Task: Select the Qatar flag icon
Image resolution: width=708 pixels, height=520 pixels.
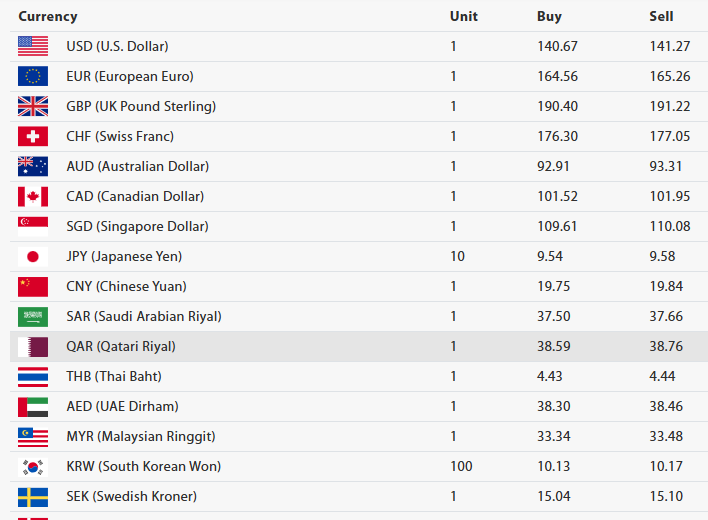Action: pos(32,346)
